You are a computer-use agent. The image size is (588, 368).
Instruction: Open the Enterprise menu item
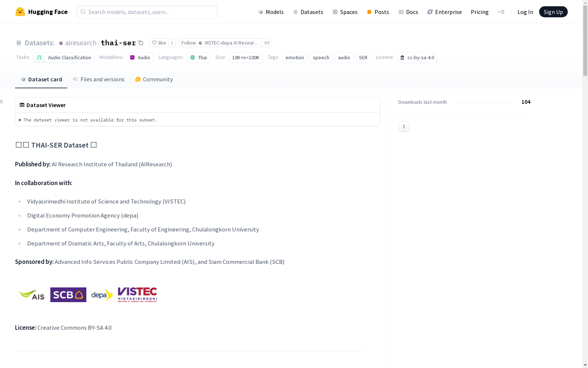click(x=445, y=12)
